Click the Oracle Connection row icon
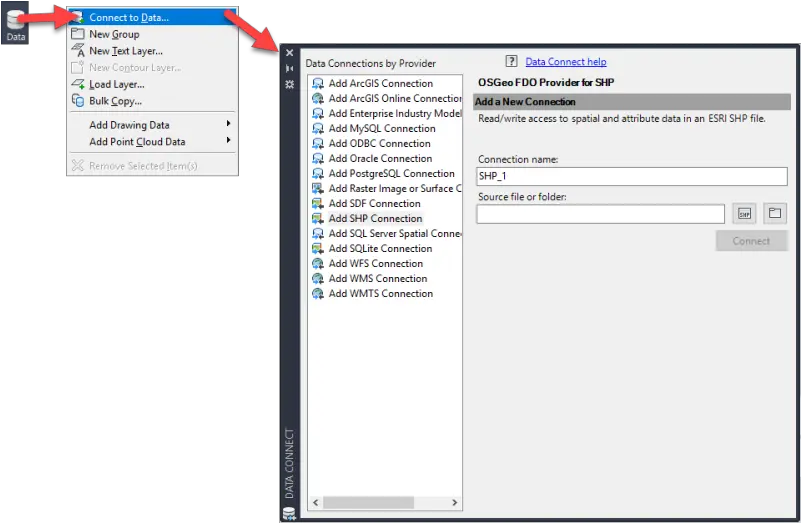This screenshot has height=523, width=801. point(318,158)
